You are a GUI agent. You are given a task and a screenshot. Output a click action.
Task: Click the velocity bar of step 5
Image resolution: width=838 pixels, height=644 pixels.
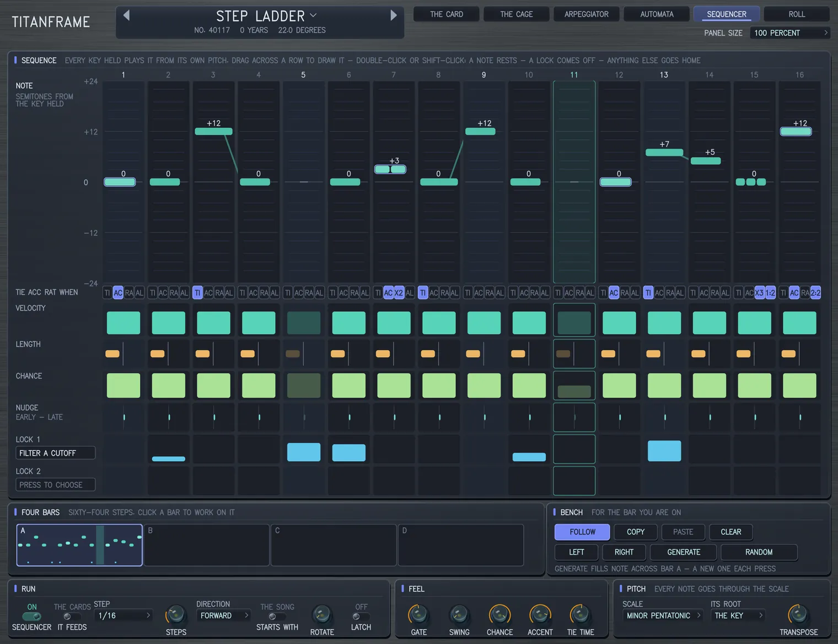(x=304, y=323)
